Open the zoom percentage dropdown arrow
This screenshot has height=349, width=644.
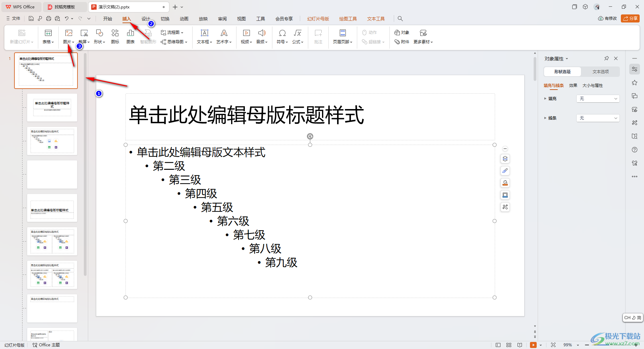pyautogui.click(x=578, y=345)
